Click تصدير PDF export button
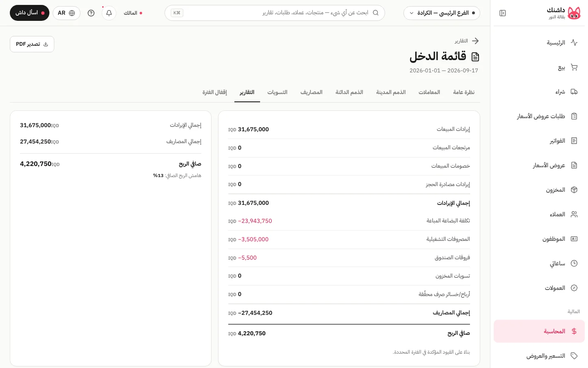 point(32,44)
